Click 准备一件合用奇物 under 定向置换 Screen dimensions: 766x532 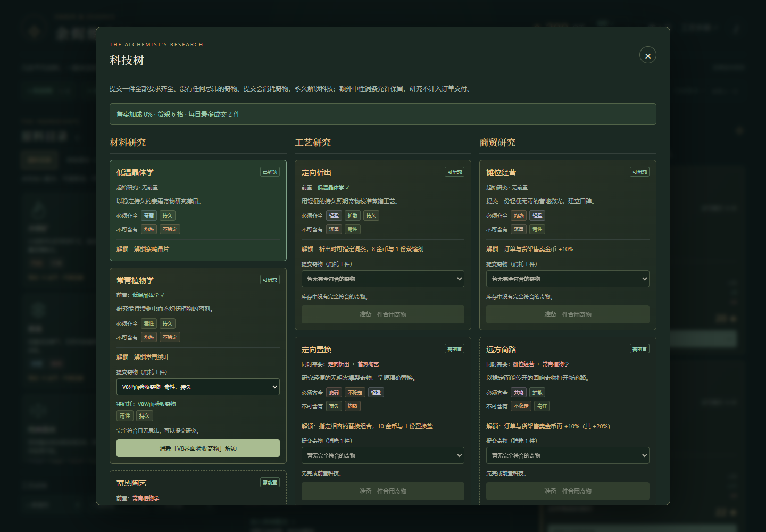point(382,491)
